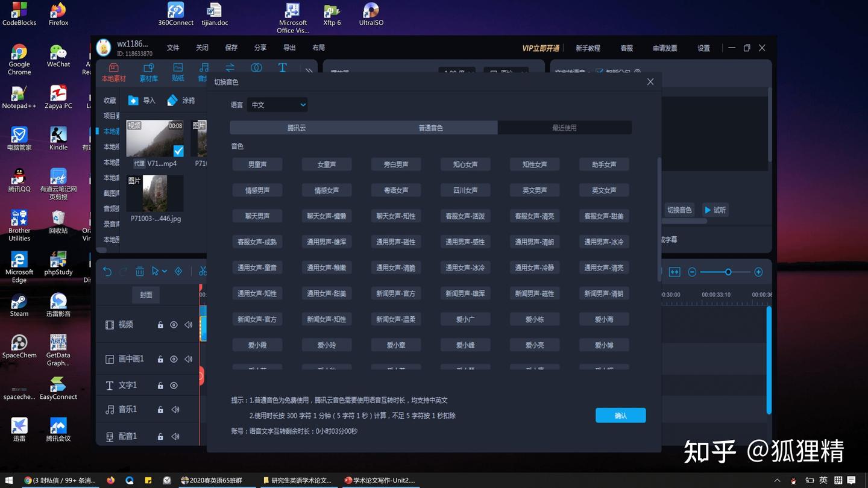868x488 pixels.
Task: Expand more material tabs double chevron
Action: (309, 70)
